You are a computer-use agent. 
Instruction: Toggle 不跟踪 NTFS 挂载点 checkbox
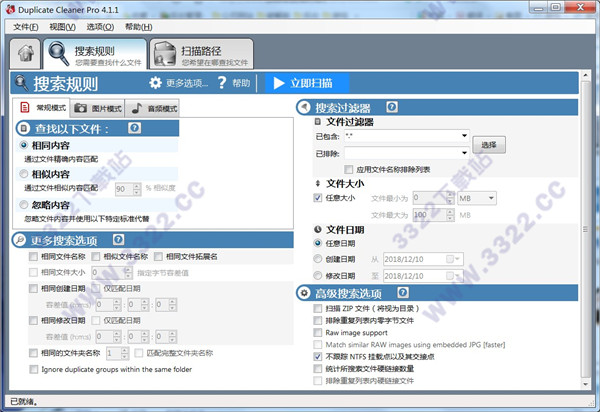[x=318, y=357]
